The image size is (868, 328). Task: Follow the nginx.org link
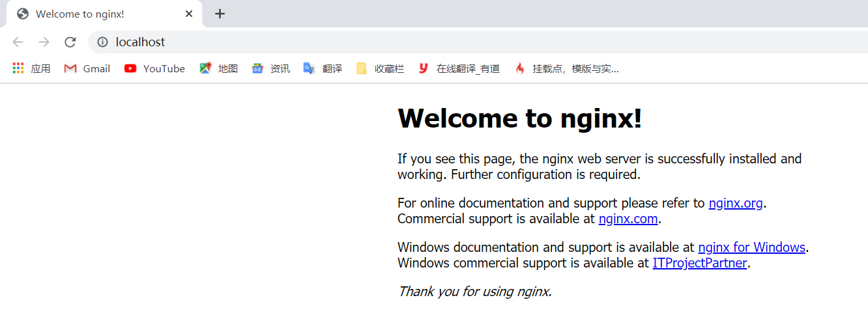(x=736, y=203)
